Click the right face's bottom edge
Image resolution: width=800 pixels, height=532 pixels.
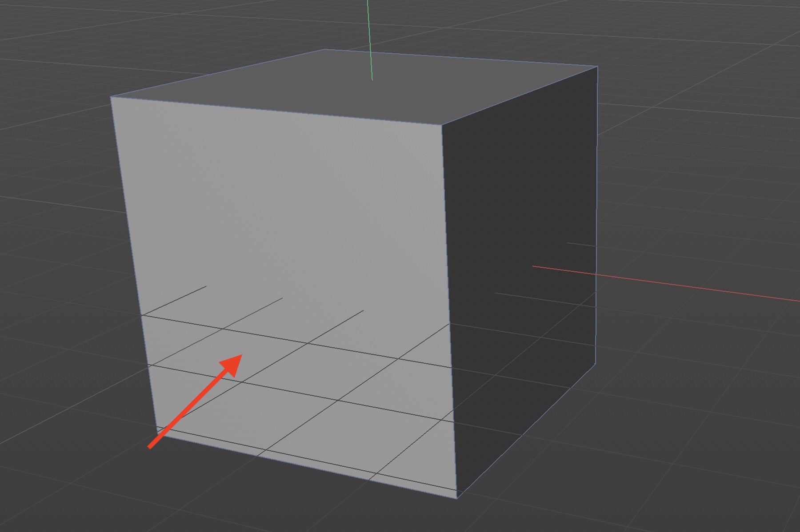click(527, 431)
